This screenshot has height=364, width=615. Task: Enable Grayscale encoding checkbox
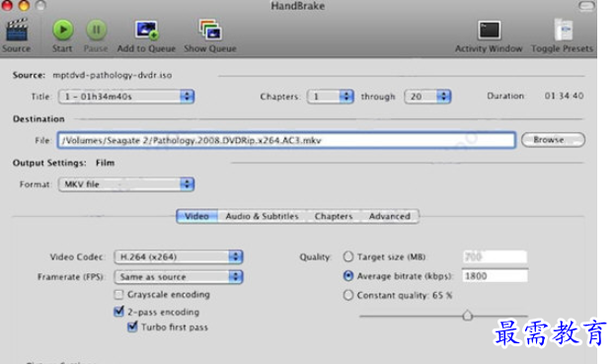pos(118,294)
